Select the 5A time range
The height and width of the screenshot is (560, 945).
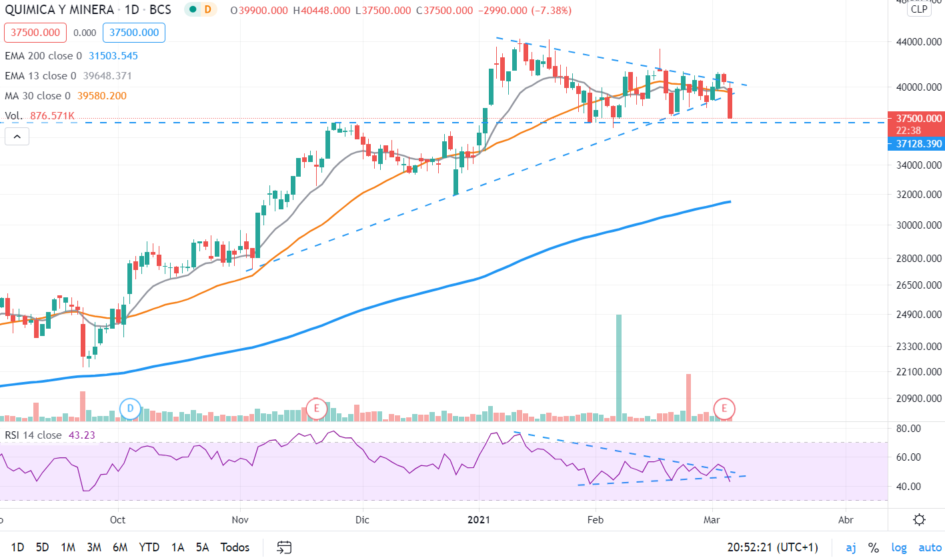203,547
